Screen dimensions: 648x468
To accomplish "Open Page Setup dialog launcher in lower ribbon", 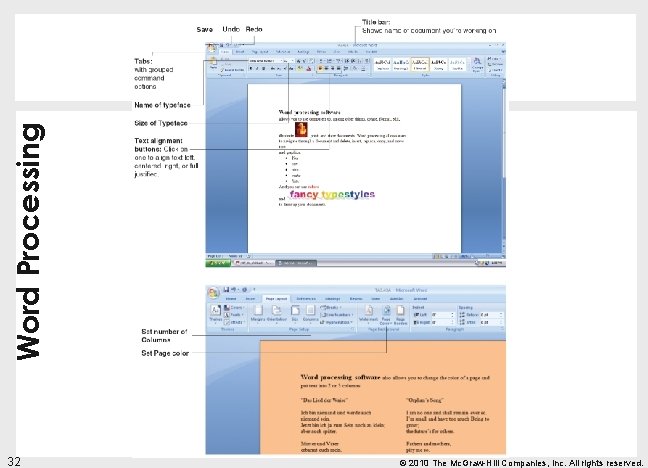I will point(353,329).
